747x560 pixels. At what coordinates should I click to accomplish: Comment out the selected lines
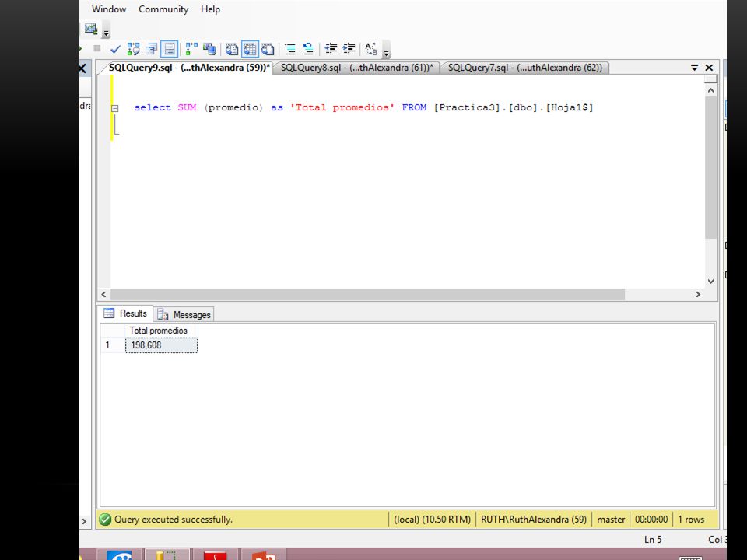[290, 48]
